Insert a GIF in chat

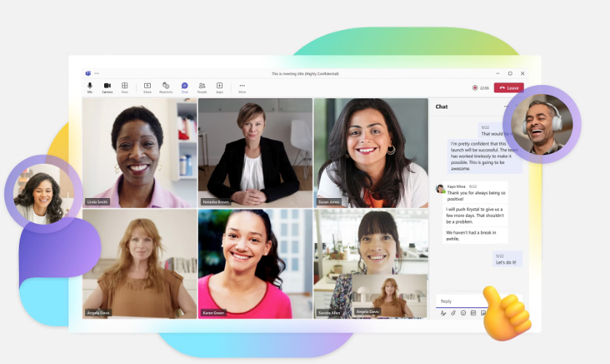pyautogui.click(x=473, y=313)
